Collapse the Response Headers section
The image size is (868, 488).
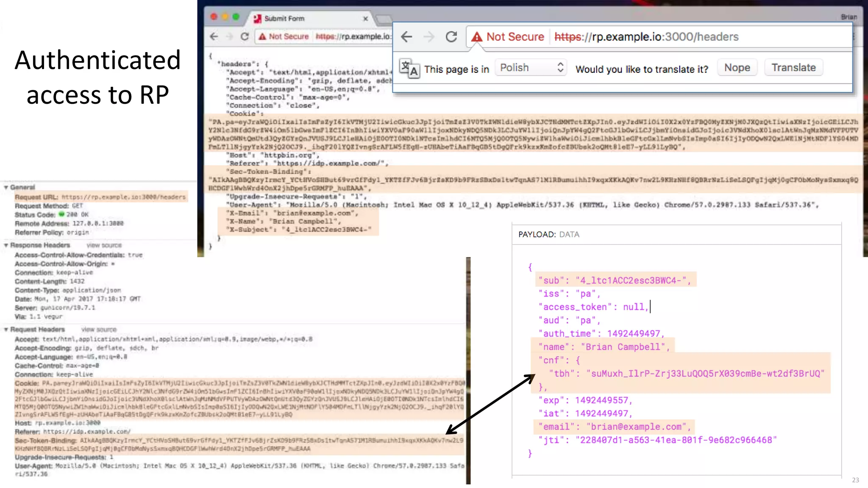tap(6, 245)
